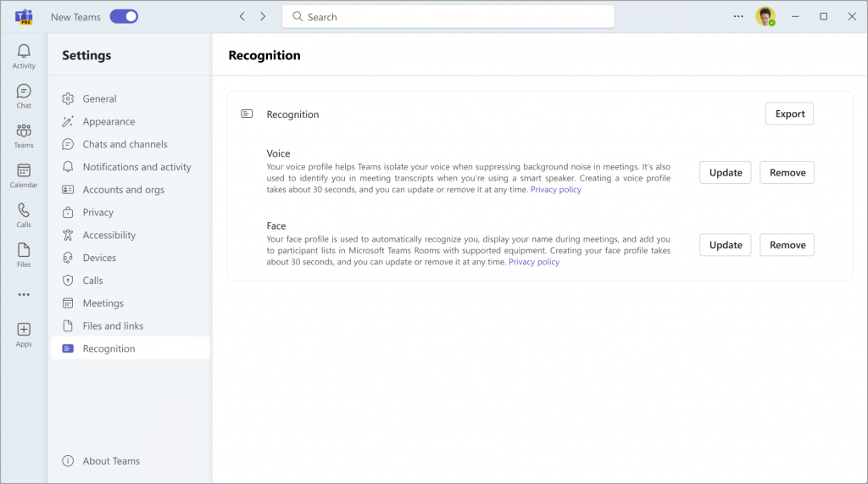Viewport: 868px width, 484px height.
Task: Open About Teams
Action: point(130,461)
